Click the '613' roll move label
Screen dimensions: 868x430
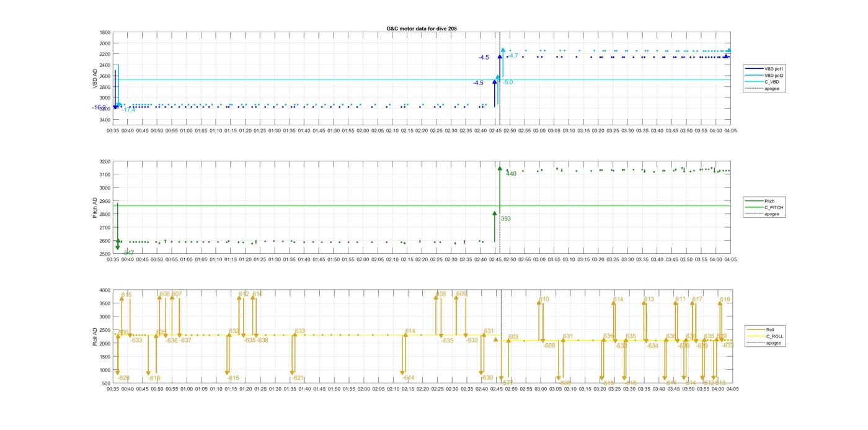(649, 299)
